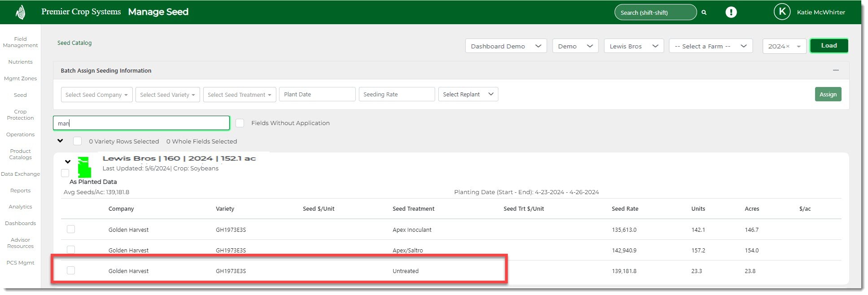Open the Select Seed Company dropdown

96,95
